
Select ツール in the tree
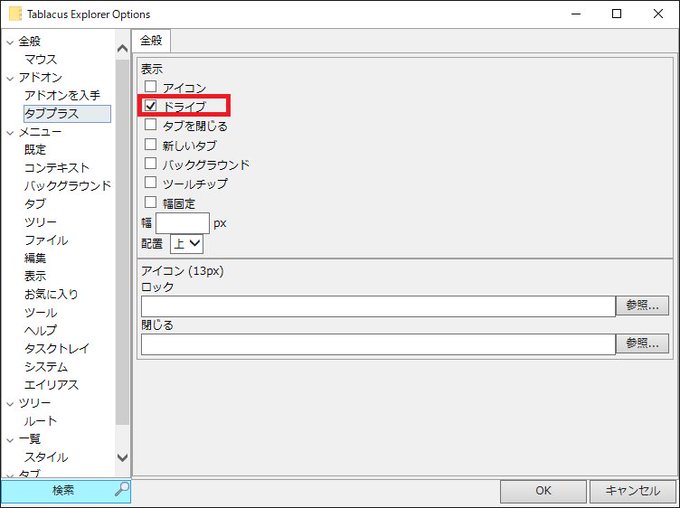click(x=40, y=312)
